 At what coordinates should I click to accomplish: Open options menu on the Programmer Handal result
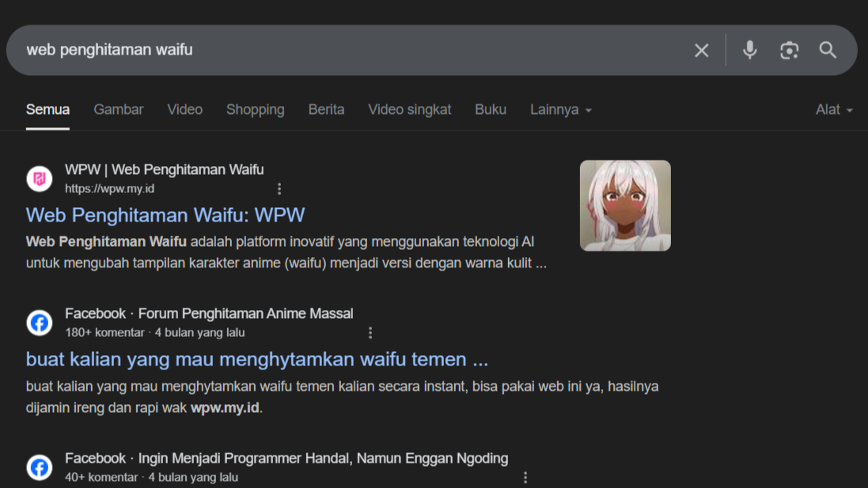click(525, 477)
